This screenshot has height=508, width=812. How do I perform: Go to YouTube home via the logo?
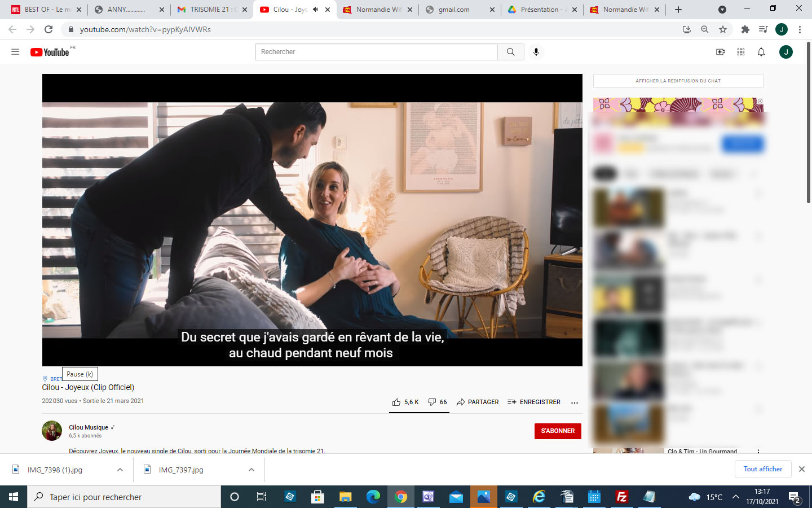coord(50,52)
